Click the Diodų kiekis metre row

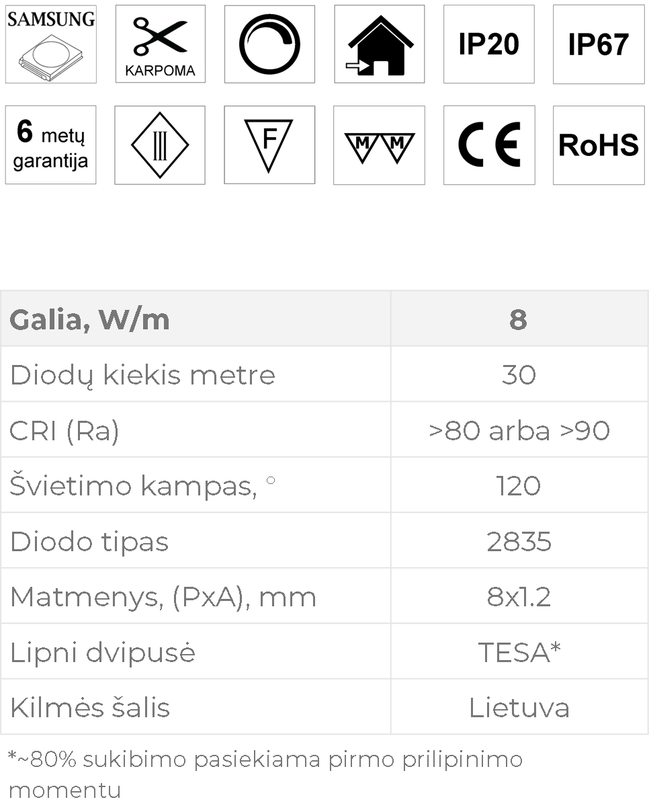click(324, 374)
